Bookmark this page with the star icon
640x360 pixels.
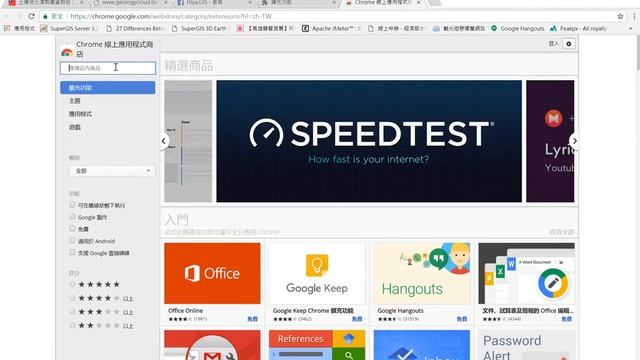(x=620, y=16)
